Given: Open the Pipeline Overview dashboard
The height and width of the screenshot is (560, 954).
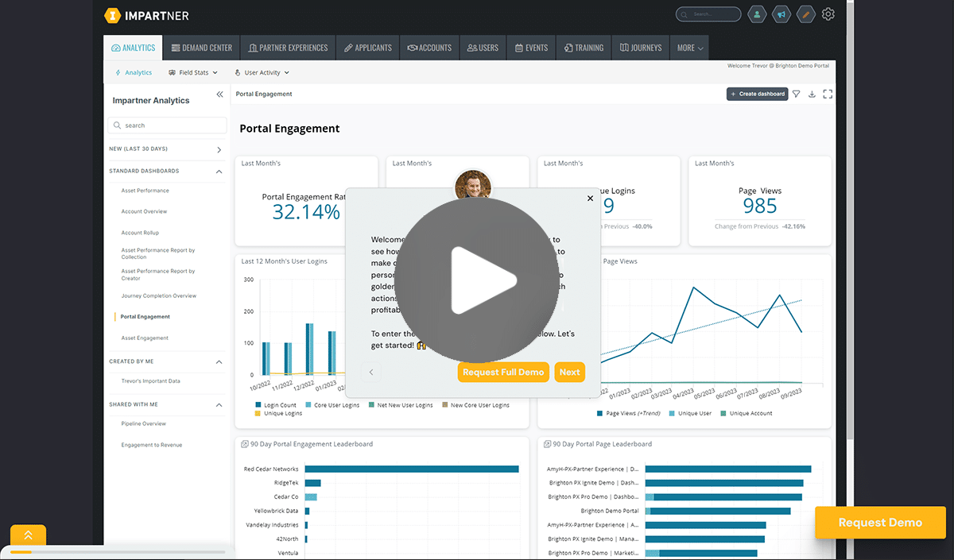Looking at the screenshot, I should coord(144,423).
